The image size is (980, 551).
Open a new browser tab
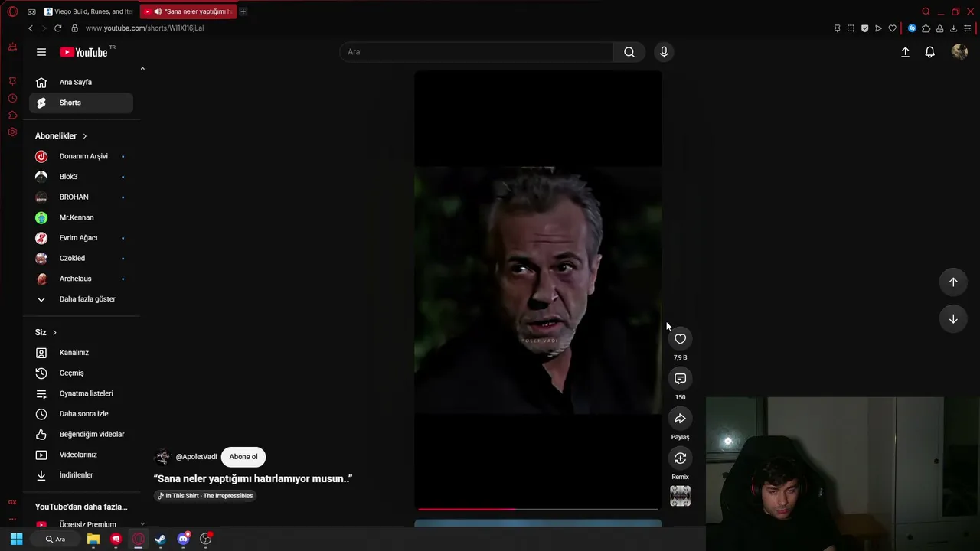coord(243,11)
